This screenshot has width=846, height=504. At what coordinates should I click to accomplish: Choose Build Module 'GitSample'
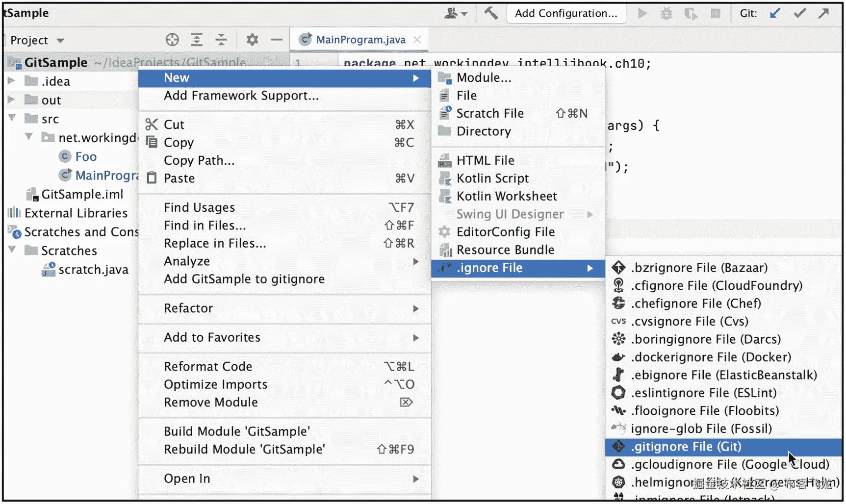[284, 431]
